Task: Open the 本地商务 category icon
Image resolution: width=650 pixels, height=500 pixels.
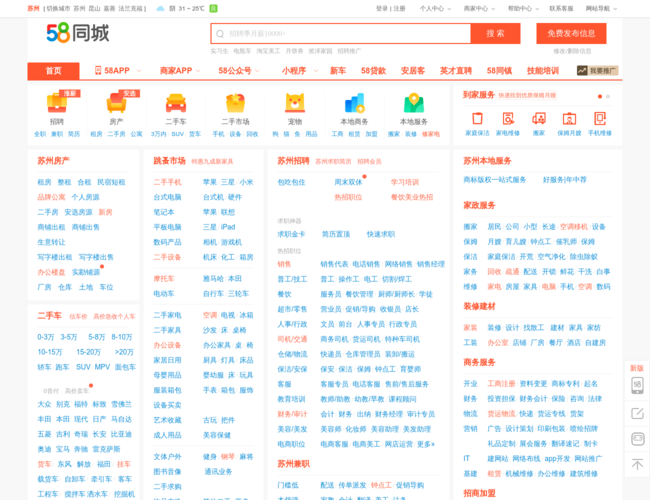Action: pyautogui.click(x=354, y=103)
